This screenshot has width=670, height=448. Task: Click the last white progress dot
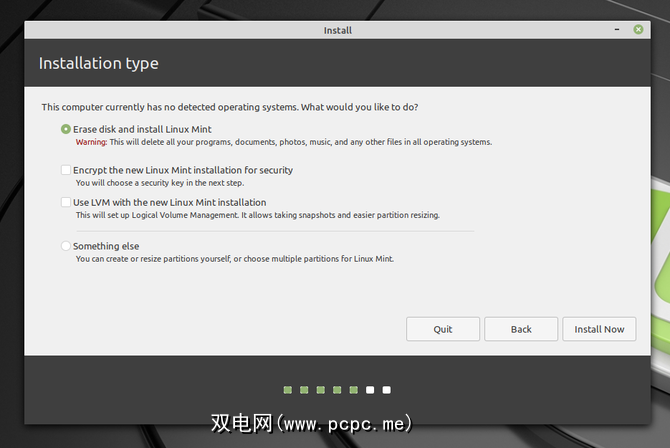[387, 389]
